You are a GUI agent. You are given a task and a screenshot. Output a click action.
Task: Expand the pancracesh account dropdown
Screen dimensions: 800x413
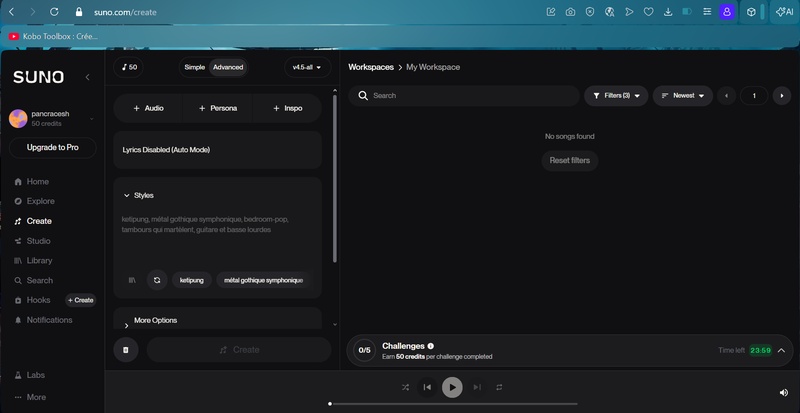point(91,119)
